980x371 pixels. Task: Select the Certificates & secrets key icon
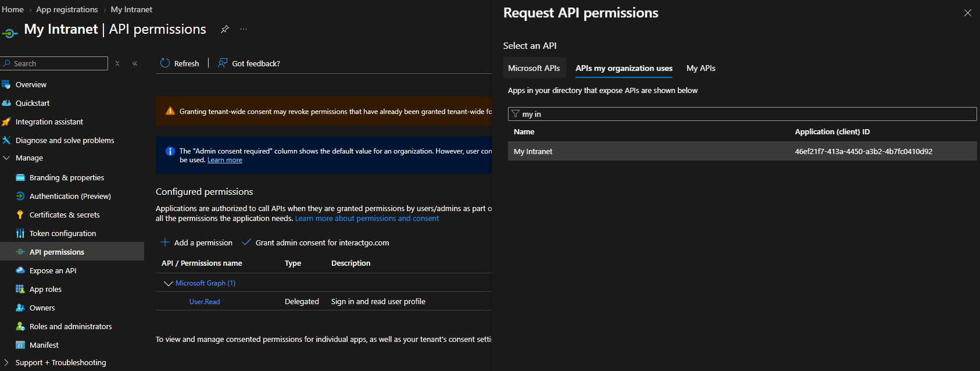[x=20, y=215]
